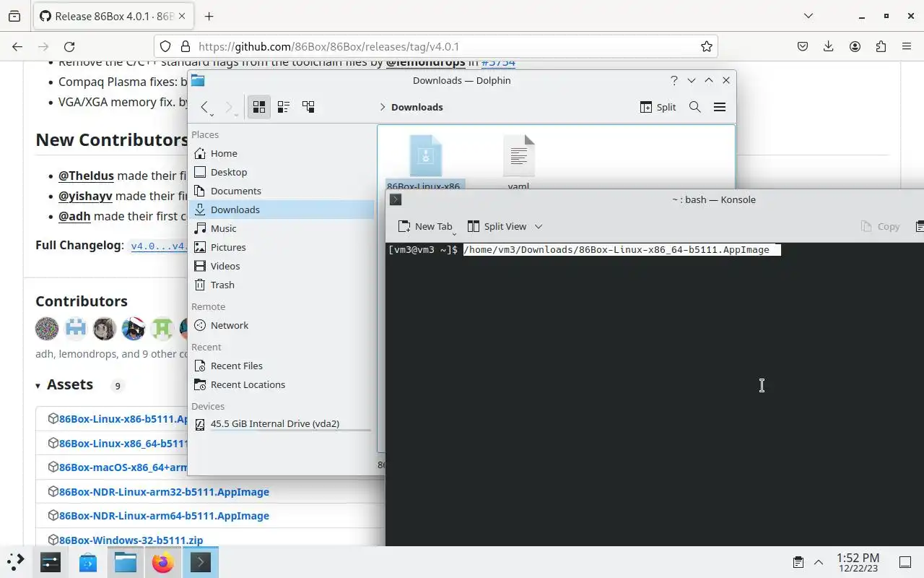Open Firefox Pocket save icon

803,46
